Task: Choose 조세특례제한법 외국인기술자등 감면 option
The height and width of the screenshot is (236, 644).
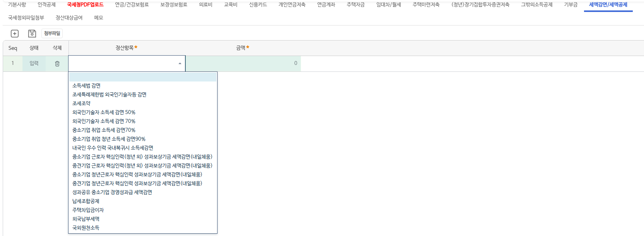Action: tap(143, 95)
